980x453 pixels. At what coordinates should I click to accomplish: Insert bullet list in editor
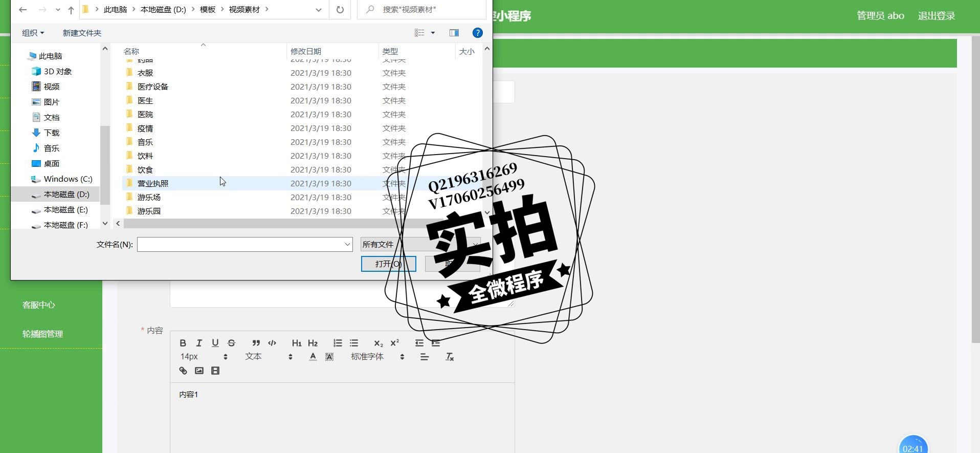(x=354, y=343)
